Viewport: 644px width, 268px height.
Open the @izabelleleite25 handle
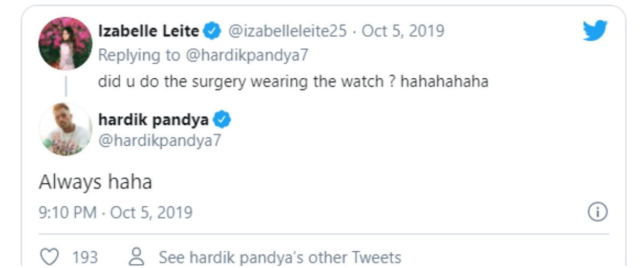coord(288,32)
